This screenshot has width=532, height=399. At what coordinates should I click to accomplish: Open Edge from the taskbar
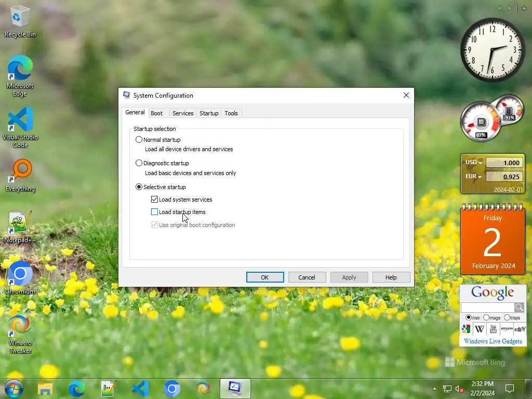pos(77,389)
